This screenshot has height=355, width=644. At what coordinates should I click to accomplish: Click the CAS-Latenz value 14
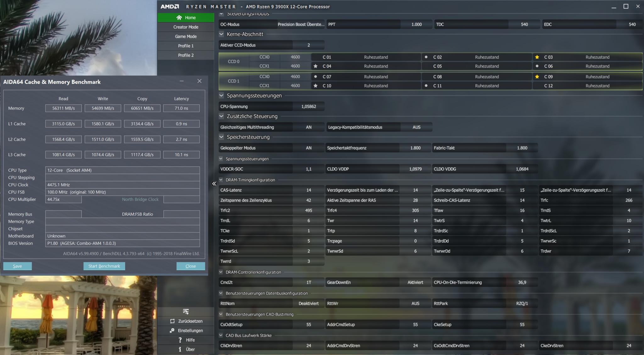coord(309,190)
